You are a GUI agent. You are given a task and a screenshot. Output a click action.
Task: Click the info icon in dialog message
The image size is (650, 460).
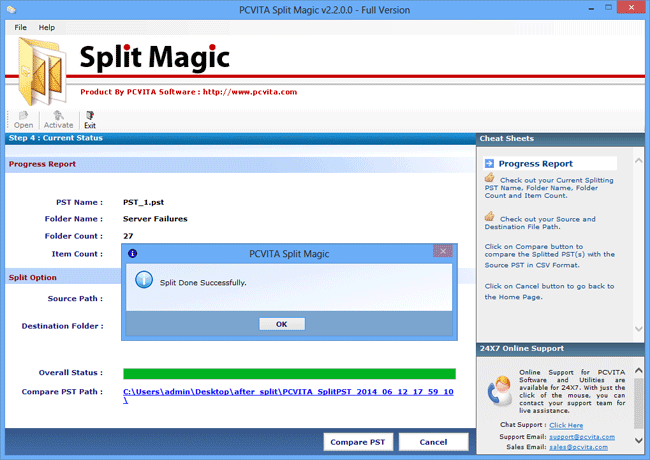pos(144,280)
